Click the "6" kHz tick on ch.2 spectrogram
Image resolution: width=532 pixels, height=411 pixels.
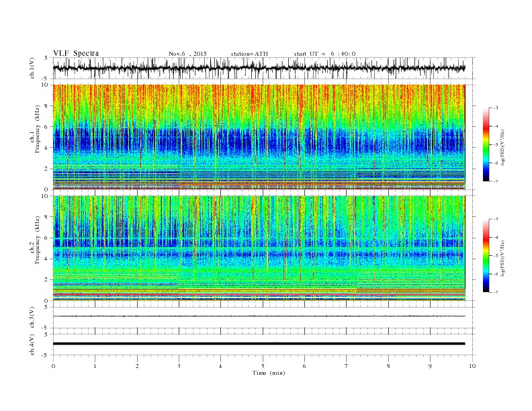pyautogui.click(x=47, y=238)
